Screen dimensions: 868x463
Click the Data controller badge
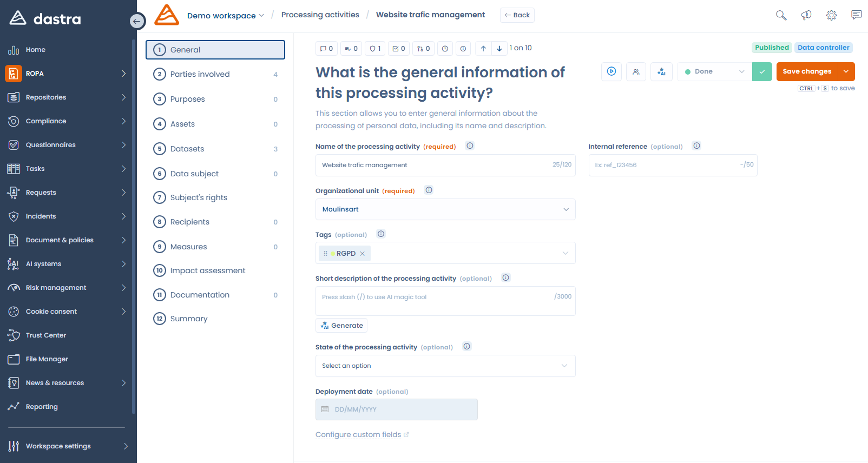[x=824, y=48]
